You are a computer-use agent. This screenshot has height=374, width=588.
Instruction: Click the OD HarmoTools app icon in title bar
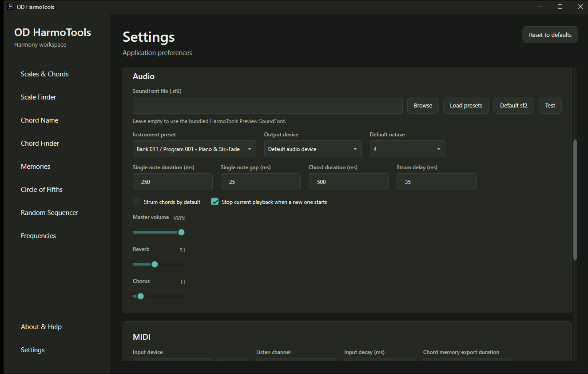coord(11,7)
